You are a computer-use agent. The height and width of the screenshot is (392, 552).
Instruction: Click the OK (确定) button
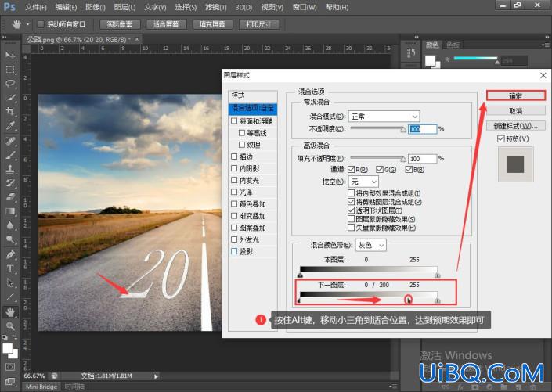click(516, 96)
